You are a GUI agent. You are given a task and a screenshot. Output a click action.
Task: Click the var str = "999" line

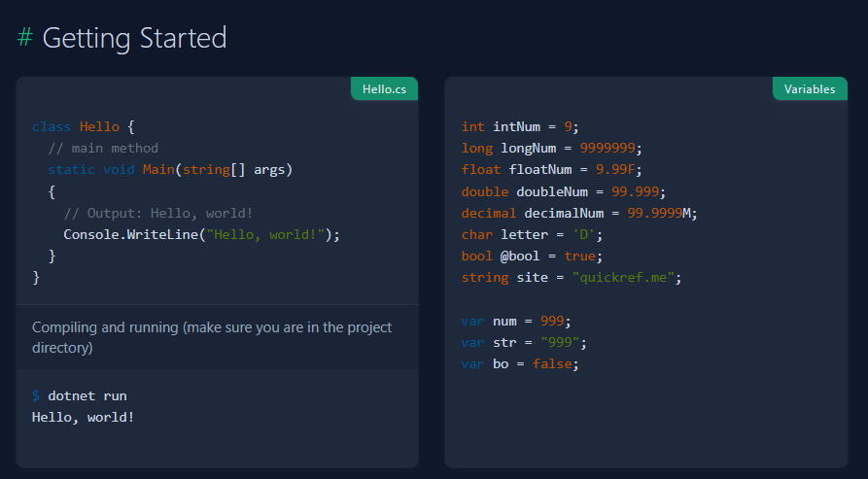point(524,342)
